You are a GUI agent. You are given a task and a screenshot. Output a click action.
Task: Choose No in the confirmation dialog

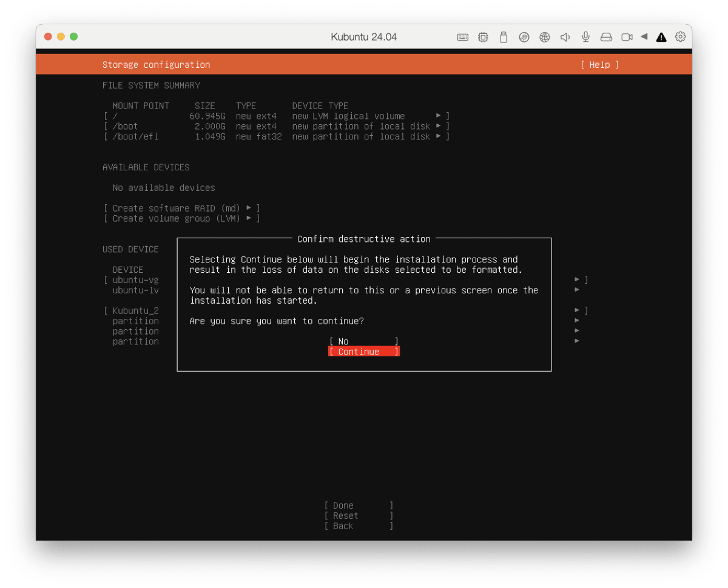coord(364,341)
